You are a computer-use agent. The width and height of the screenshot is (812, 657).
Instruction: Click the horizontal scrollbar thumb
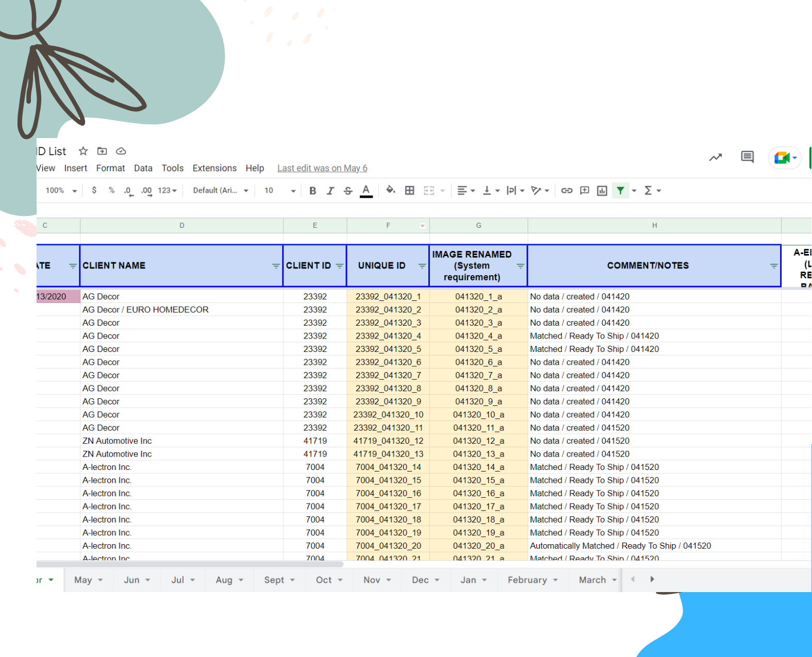(x=190, y=564)
